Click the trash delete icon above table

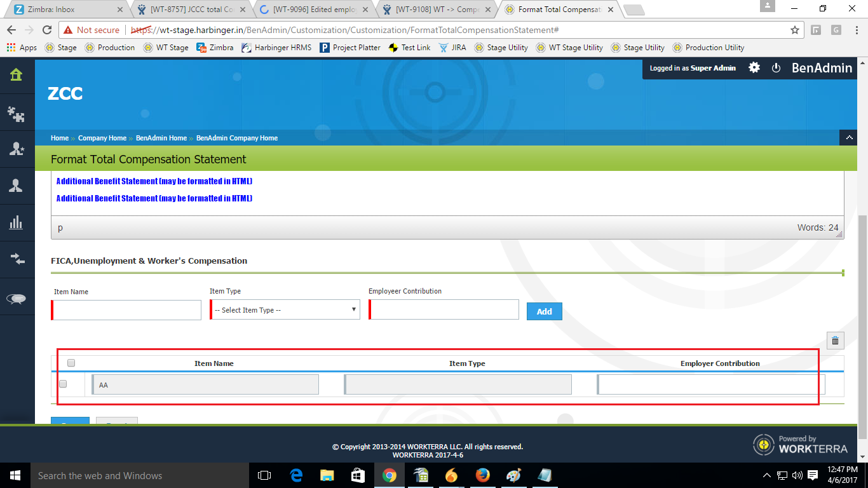(835, 341)
